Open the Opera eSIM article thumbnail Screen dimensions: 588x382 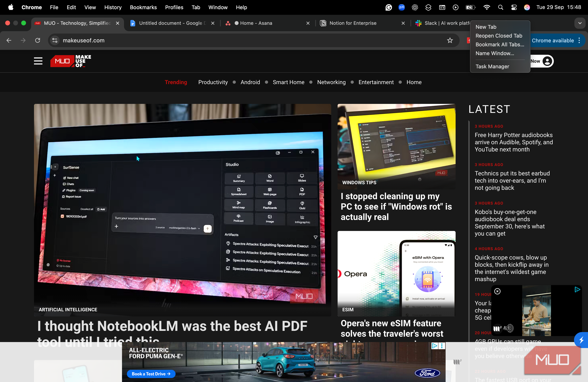(x=396, y=274)
